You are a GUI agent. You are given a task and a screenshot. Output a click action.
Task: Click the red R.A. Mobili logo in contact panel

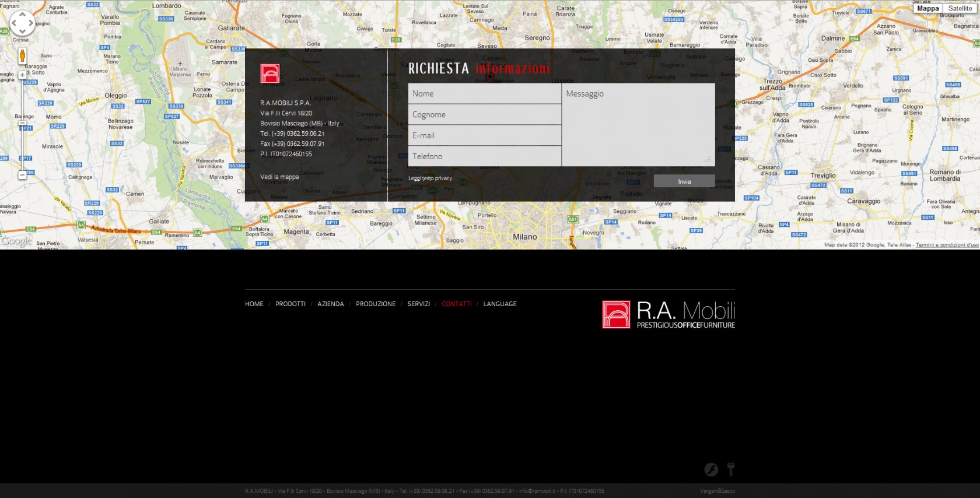tap(269, 73)
